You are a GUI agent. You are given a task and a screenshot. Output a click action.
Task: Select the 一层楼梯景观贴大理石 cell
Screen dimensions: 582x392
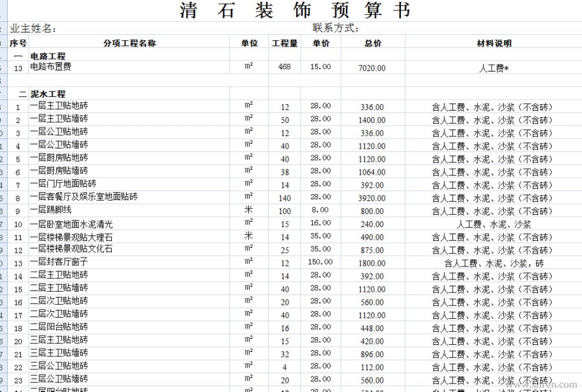129,237
